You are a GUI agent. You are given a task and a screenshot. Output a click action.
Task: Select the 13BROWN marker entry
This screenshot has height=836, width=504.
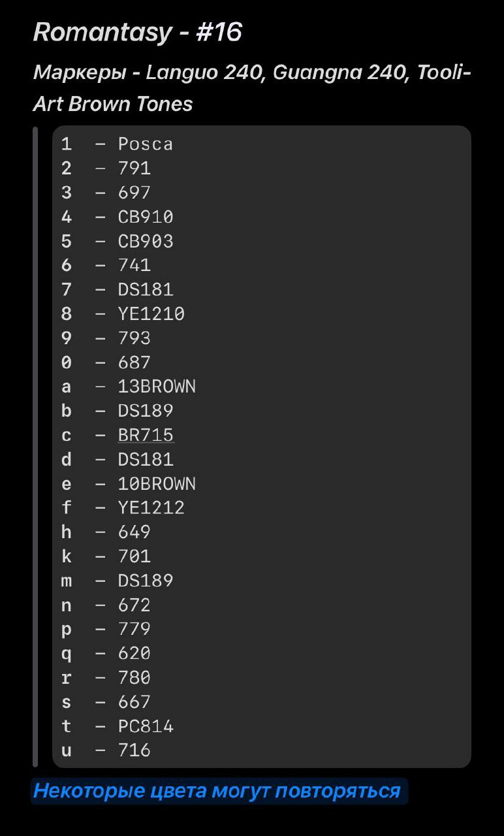(x=157, y=387)
